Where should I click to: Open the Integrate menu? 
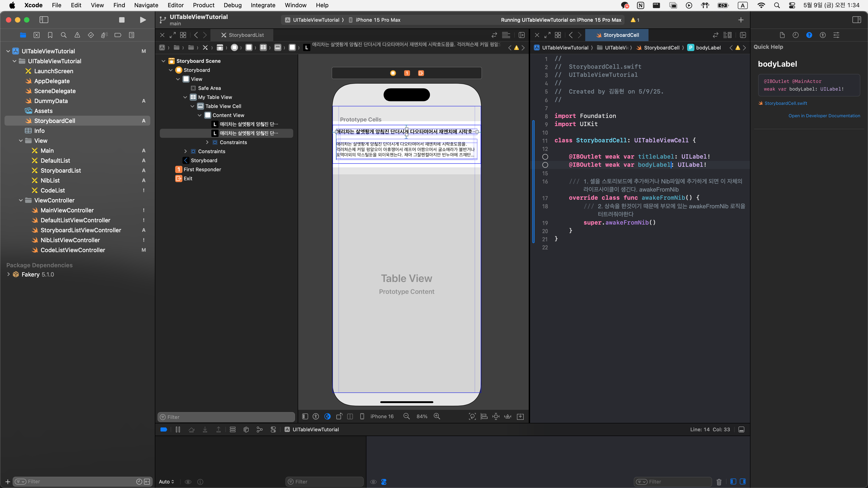[263, 5]
